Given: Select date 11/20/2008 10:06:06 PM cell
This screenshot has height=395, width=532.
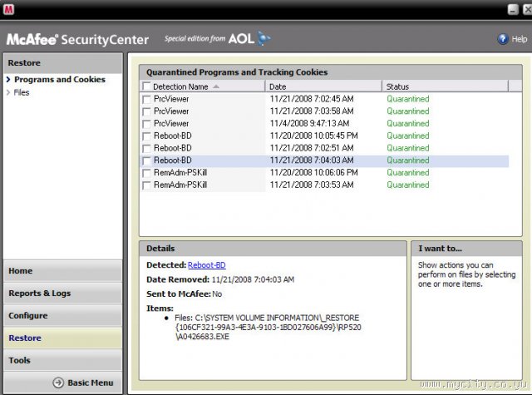Looking at the screenshot, I should click(x=314, y=172).
